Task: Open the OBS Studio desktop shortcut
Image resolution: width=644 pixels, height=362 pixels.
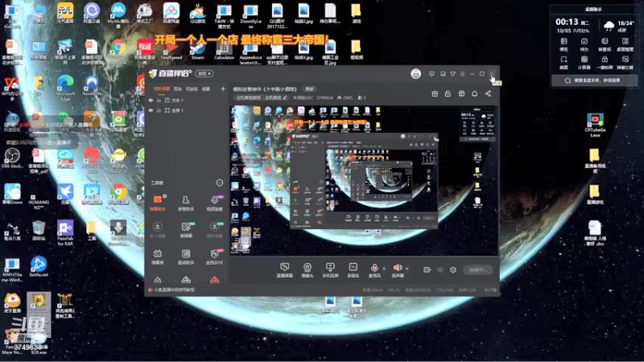Action: click(12, 158)
